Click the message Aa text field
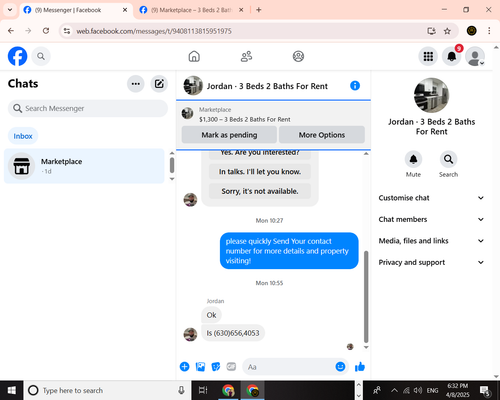500x400 pixels. point(289,367)
